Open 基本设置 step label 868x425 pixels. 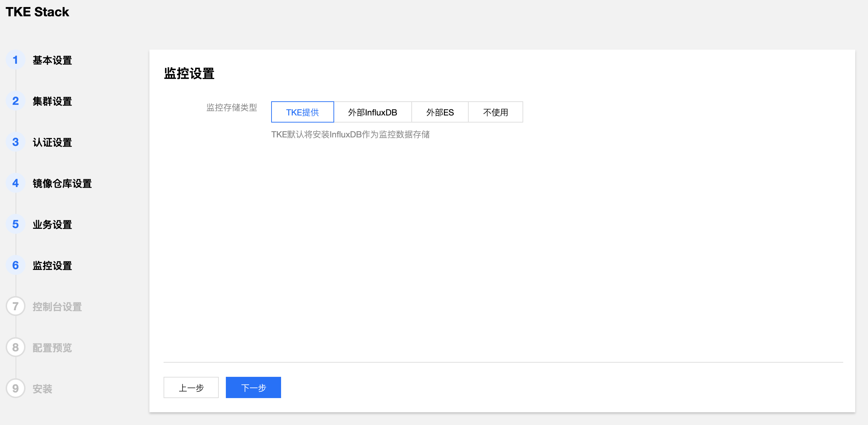pos(52,60)
